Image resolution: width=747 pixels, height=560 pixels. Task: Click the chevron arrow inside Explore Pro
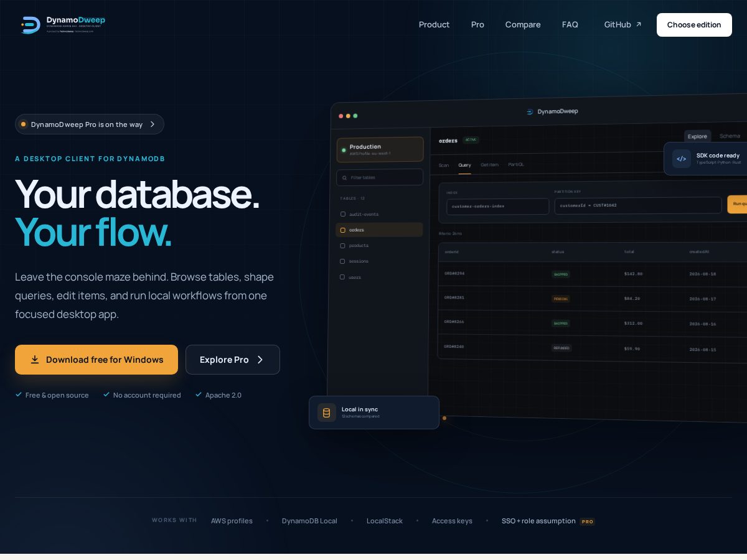(x=260, y=360)
